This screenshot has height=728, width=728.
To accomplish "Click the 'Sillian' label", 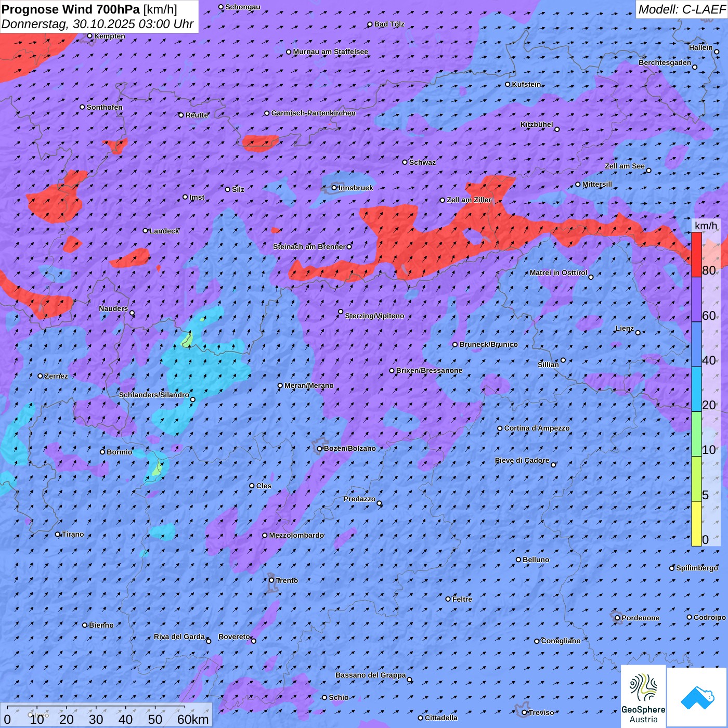I will pos(548,365).
